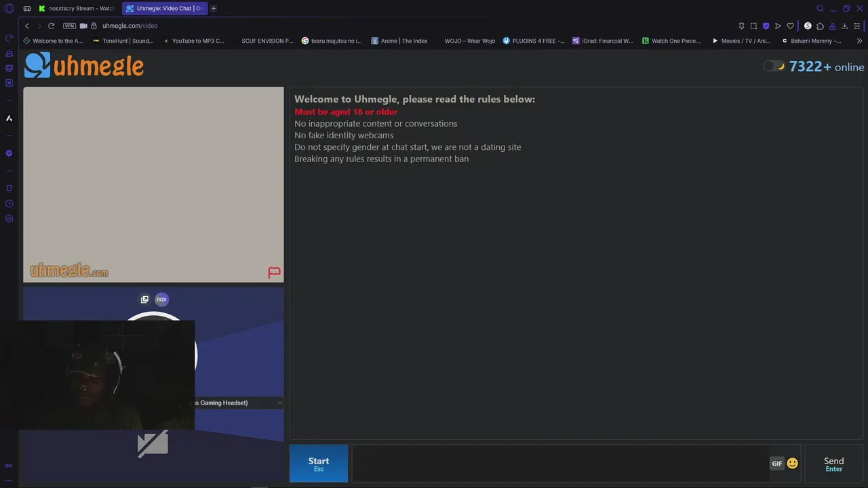Reload the Uhmegle page
Viewport: 868px width, 488px height.
click(x=51, y=26)
